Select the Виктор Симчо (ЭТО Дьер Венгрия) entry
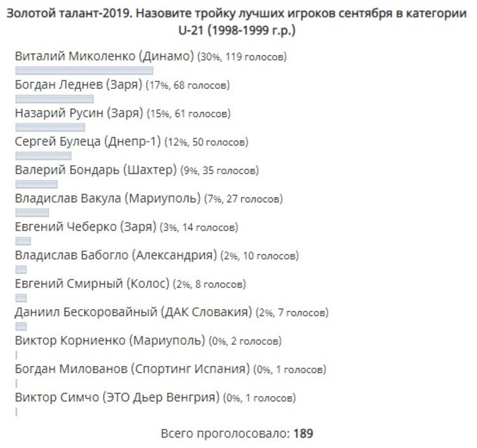Screen dimensions: 477x448 [x=117, y=397]
